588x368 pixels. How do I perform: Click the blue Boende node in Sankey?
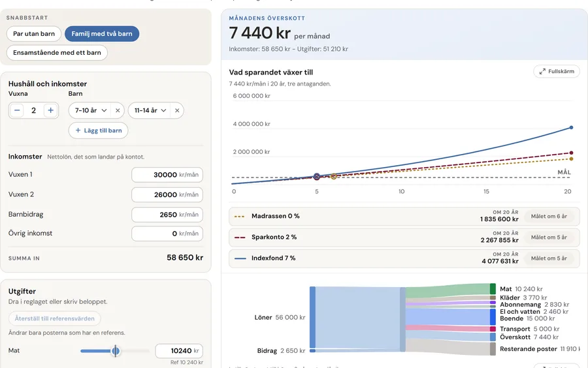tap(493, 317)
